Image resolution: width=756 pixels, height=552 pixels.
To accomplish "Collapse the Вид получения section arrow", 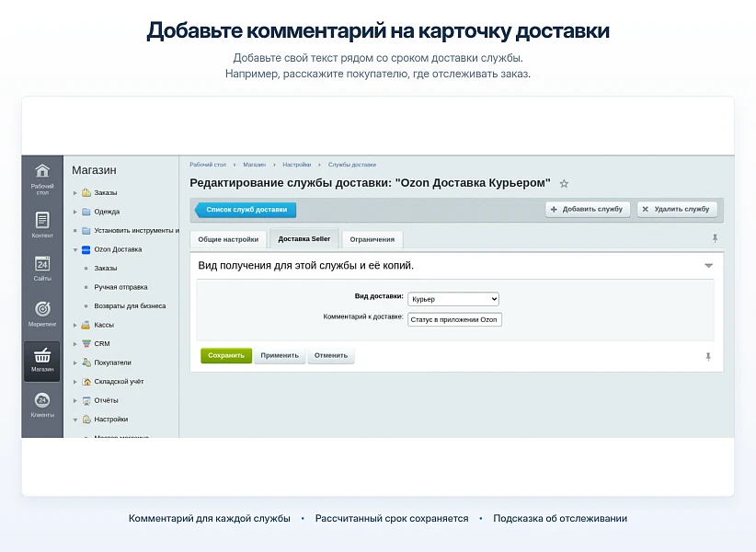I will pos(708,266).
